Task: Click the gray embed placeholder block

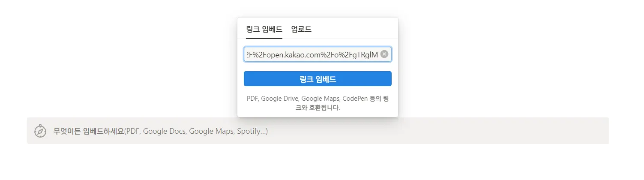Action: tap(318, 131)
